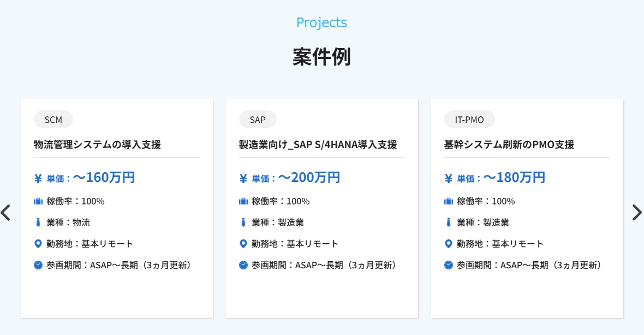Select the SCM category tag
The width and height of the screenshot is (644, 335).
pos(53,120)
